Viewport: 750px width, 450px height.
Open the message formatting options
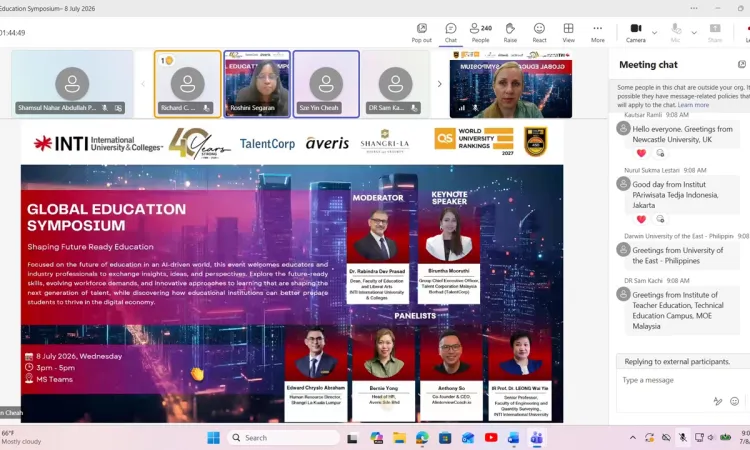click(717, 401)
